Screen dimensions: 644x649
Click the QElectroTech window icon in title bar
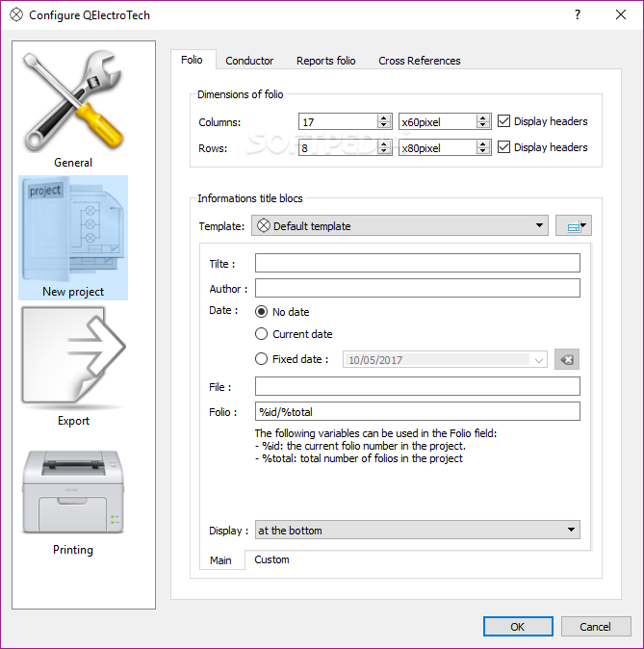16,14
